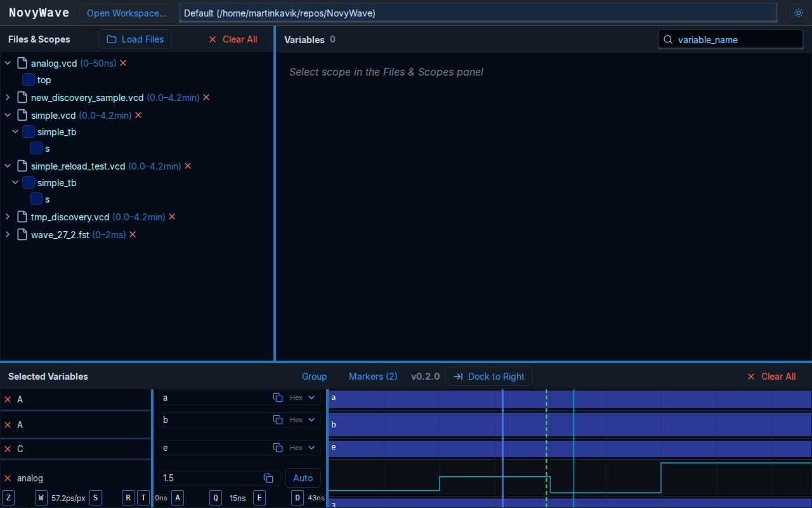Click Clear All in Files & Scopes
This screenshot has width=812, height=508.
pyautogui.click(x=233, y=39)
